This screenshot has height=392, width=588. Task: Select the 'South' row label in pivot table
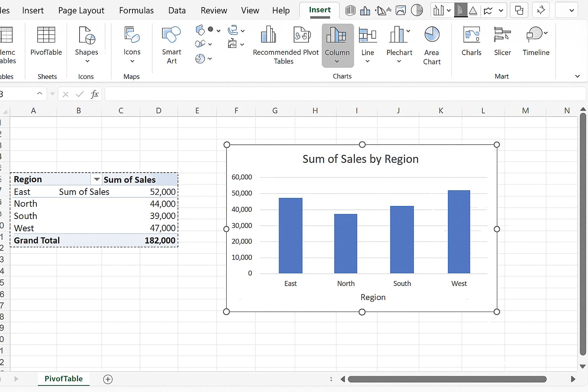pyautogui.click(x=26, y=216)
